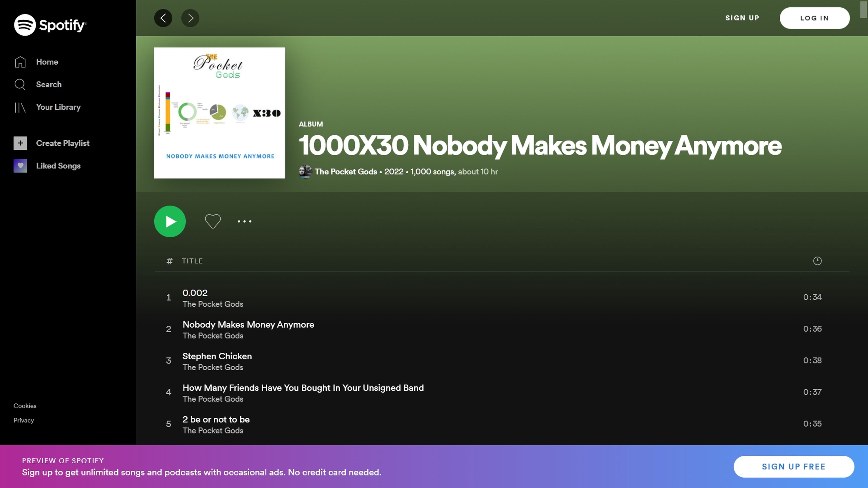Go back with the left arrow button
This screenshot has height=488, width=868.
tap(163, 18)
